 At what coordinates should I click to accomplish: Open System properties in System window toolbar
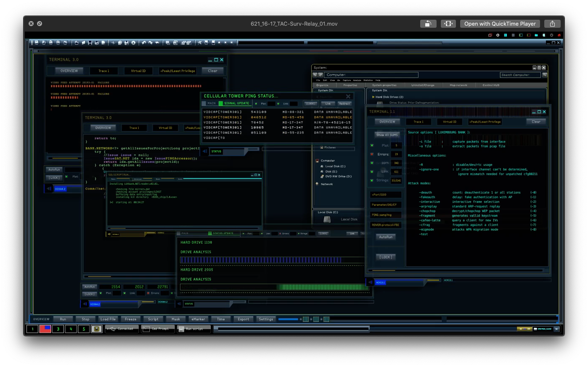(384, 85)
